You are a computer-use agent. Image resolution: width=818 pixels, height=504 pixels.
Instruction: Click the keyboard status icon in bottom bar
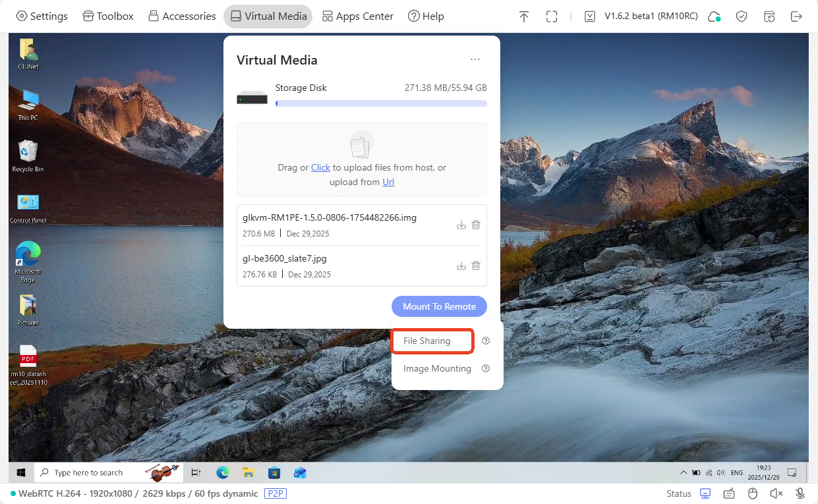pos(729,493)
